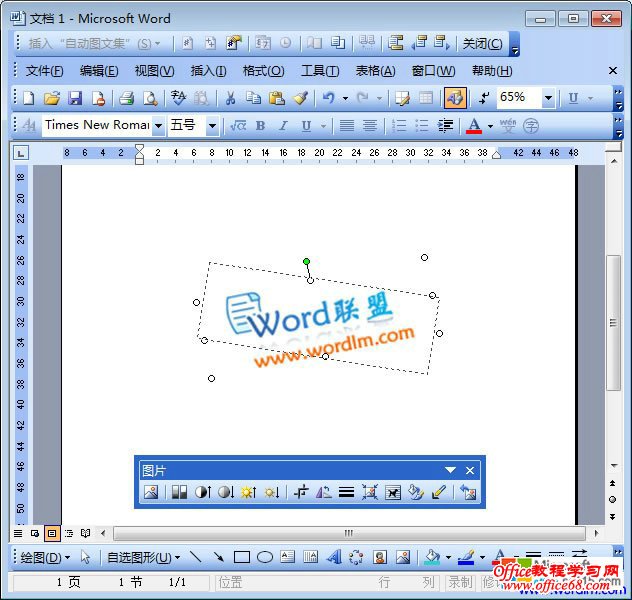
Task: Activate the Format Painter brush
Action: [301, 98]
